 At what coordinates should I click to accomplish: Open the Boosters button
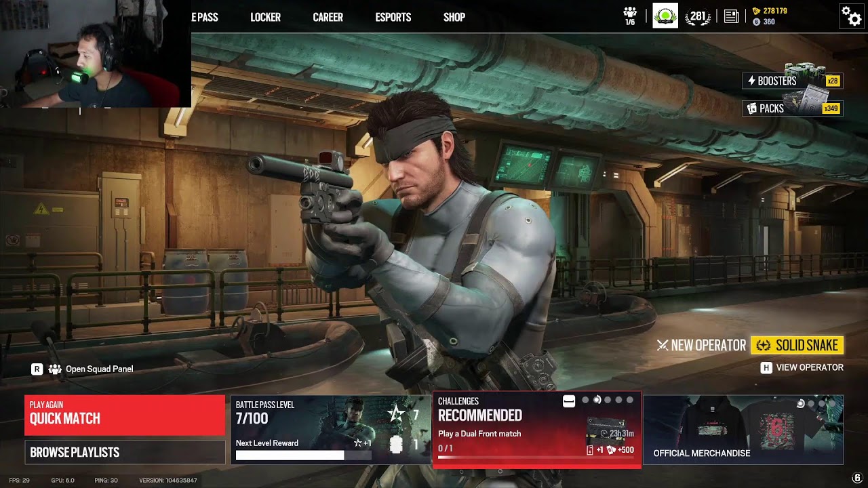coord(792,81)
